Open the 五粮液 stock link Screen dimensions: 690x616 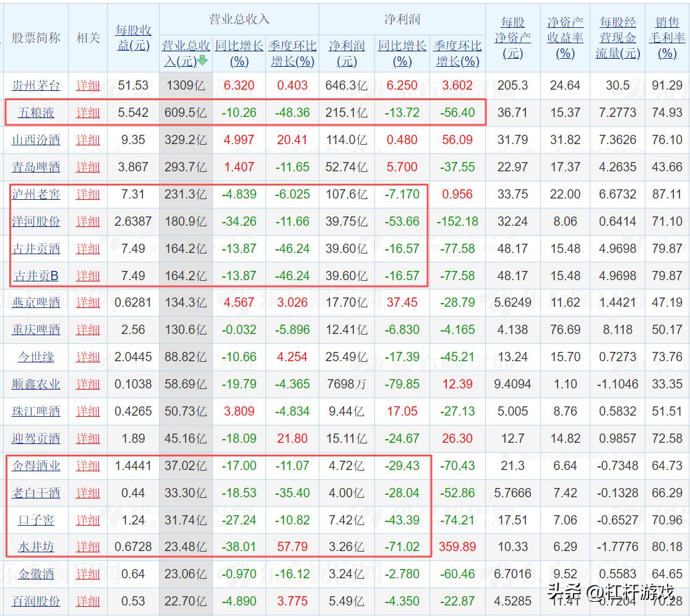[36, 113]
